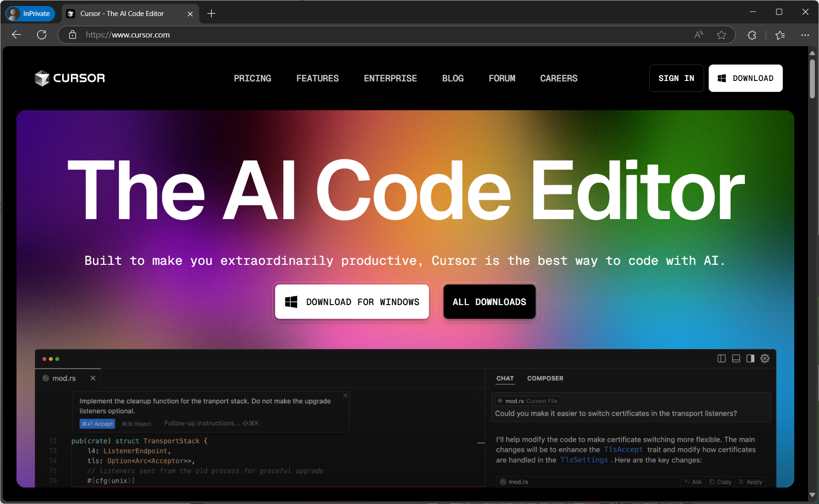Viewport: 819px width, 504px height.
Task: Dismiss the inline prompt box with X
Action: coord(345,396)
